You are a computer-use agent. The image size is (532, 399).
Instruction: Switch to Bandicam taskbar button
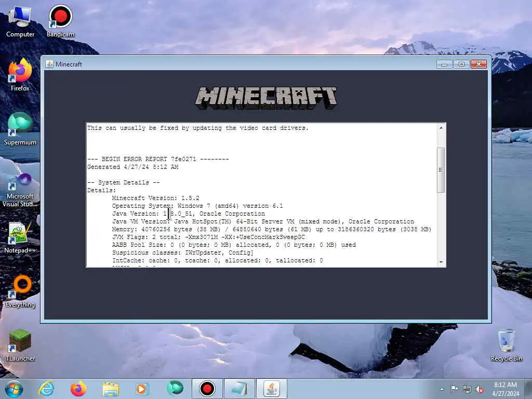[207, 389]
